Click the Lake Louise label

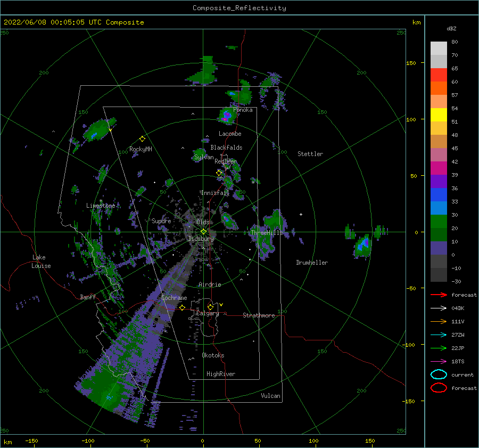pyautogui.click(x=42, y=262)
